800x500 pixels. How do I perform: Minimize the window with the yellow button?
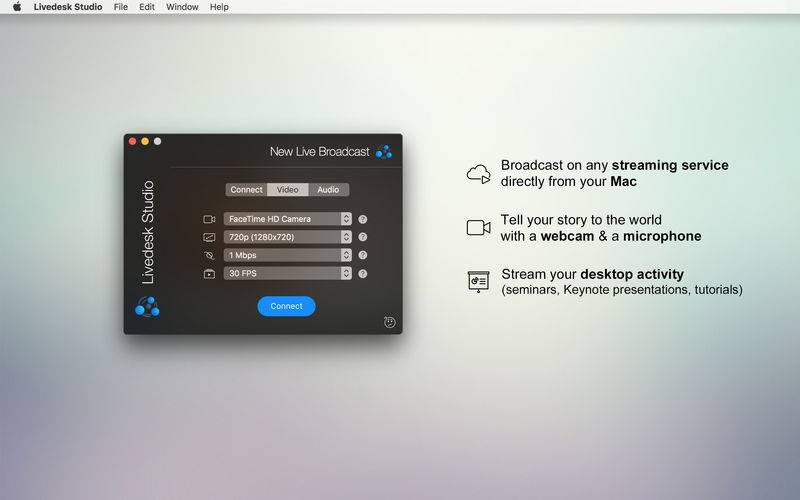click(145, 141)
